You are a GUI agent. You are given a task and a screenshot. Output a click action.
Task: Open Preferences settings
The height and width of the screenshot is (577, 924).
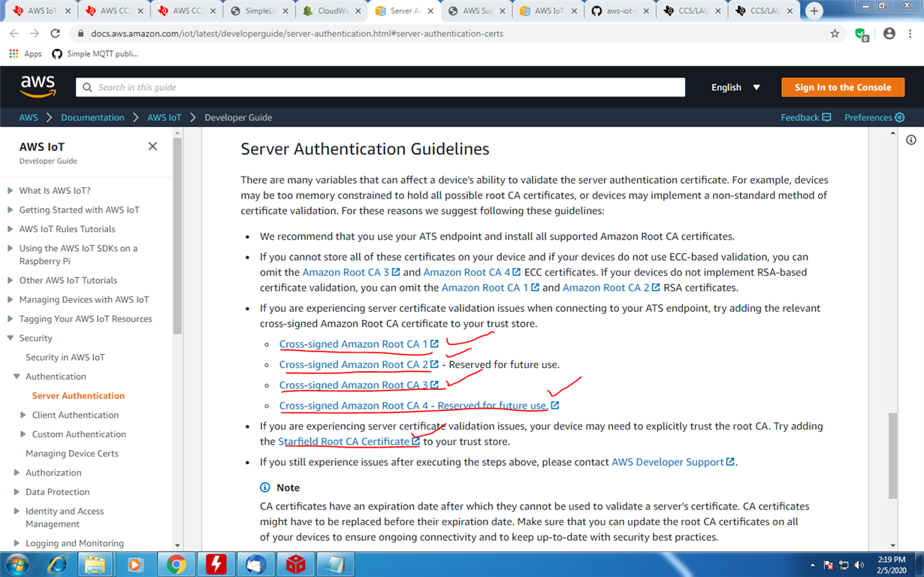pos(874,117)
